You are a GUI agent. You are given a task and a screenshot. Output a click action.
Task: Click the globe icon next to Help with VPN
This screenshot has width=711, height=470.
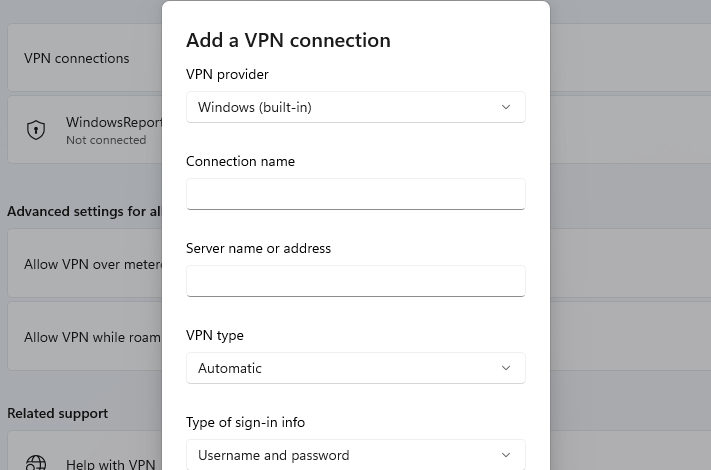(36, 463)
